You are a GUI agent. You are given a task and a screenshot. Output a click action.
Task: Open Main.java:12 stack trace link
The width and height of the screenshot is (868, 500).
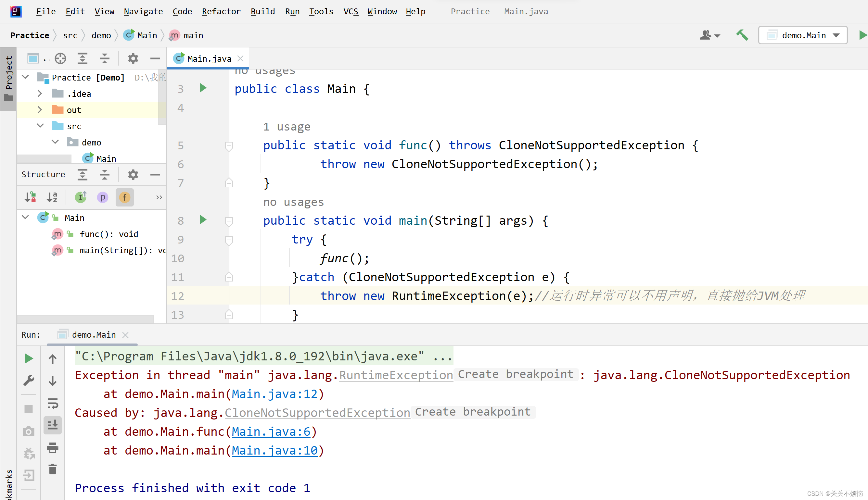tap(274, 394)
